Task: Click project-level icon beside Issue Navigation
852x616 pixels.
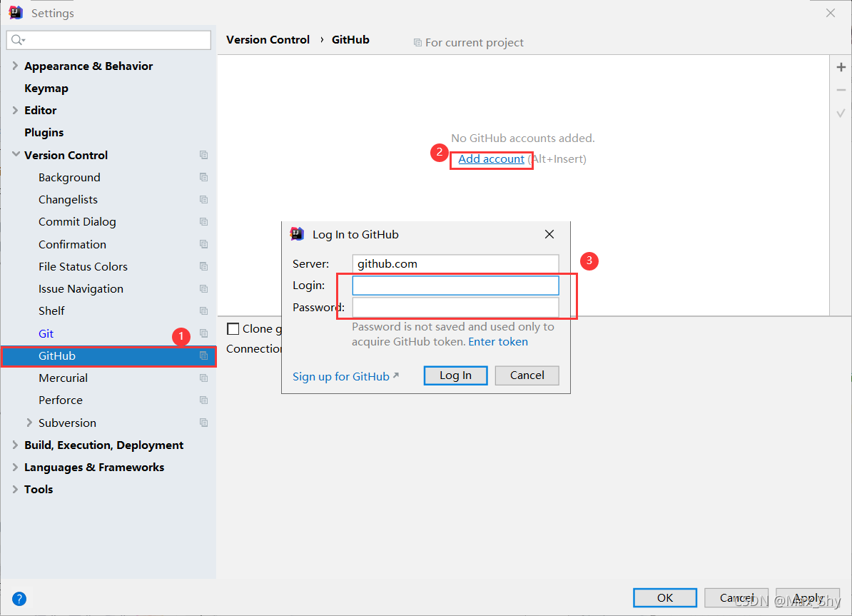Action: 204,288
